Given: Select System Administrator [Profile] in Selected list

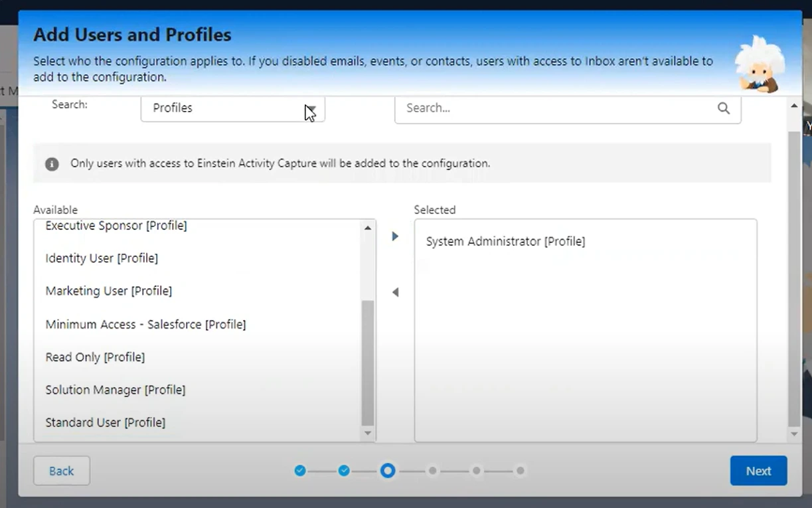Looking at the screenshot, I should point(505,241).
